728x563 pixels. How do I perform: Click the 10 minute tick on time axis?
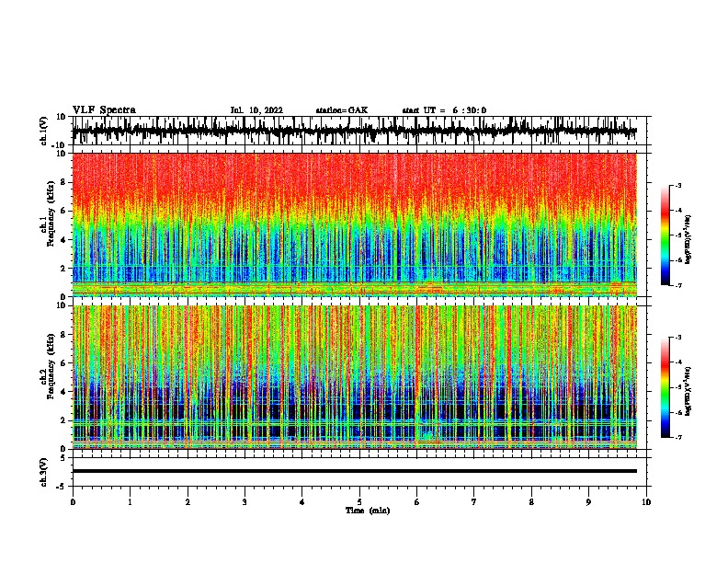[646, 502]
